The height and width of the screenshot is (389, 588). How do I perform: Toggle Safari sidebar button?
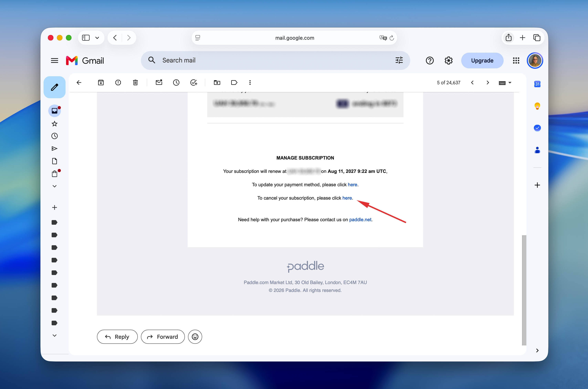[86, 38]
